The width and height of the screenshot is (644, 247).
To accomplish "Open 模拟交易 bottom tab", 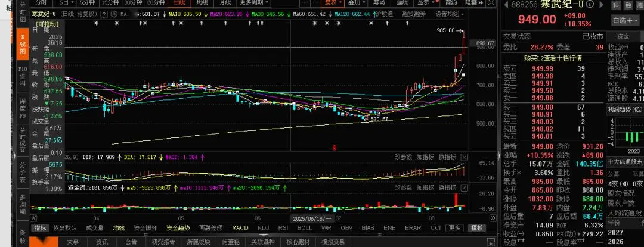I will [x=333, y=242].
